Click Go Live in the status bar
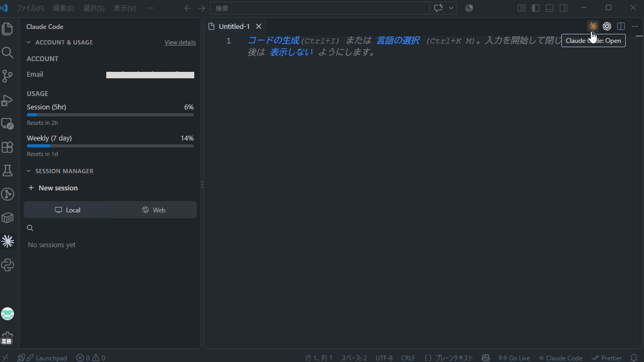The height and width of the screenshot is (362, 644). 514,358
